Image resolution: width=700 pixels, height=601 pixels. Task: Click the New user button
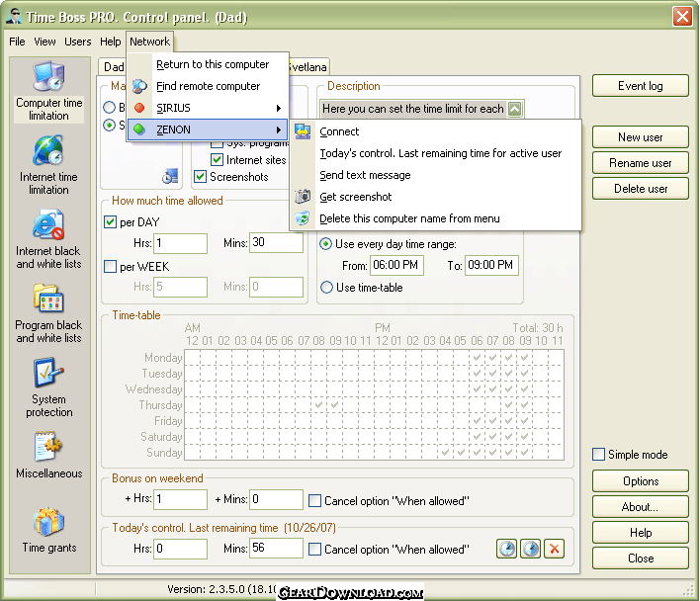click(640, 137)
